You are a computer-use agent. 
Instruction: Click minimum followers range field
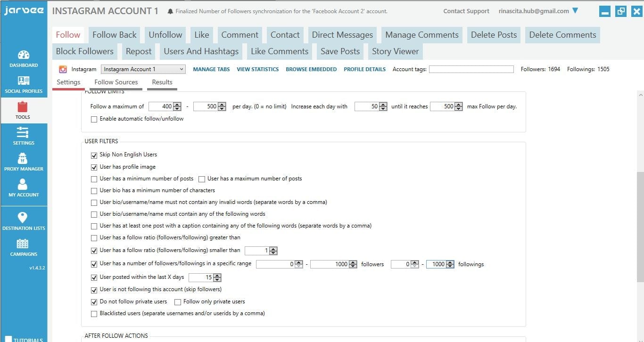coord(280,264)
